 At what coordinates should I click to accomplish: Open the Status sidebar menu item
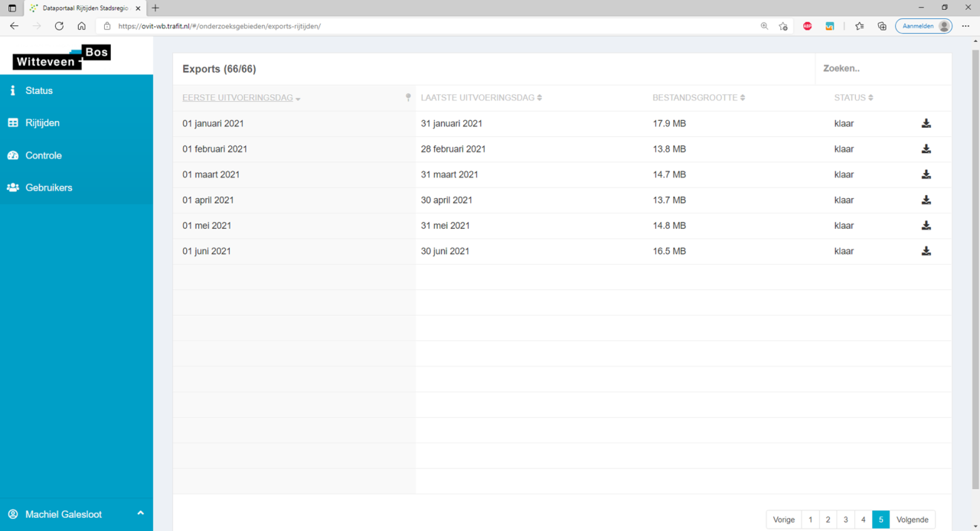click(39, 90)
